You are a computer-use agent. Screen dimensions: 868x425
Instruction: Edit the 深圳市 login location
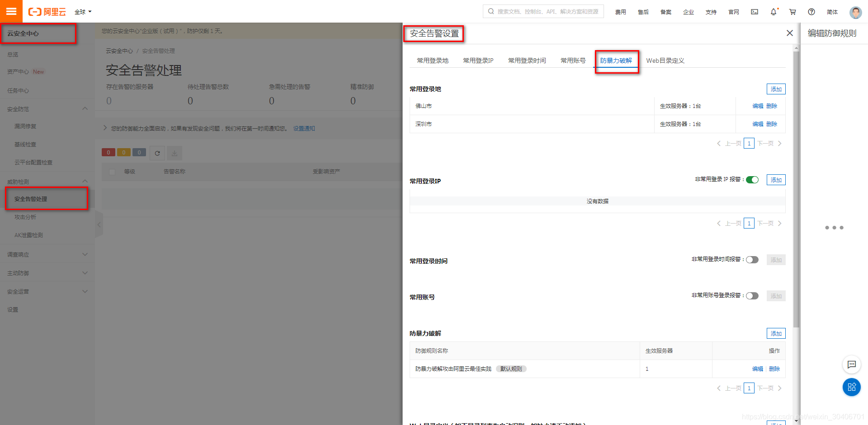[758, 124]
